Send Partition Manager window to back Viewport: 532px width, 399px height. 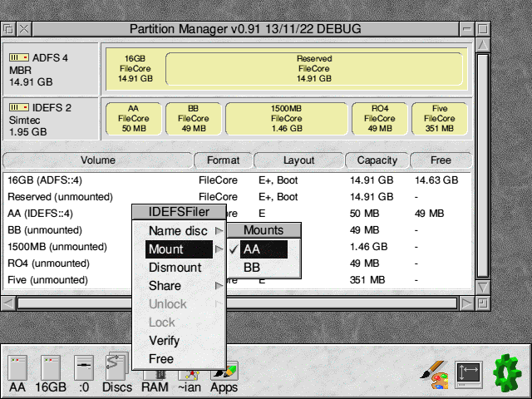click(x=8, y=29)
